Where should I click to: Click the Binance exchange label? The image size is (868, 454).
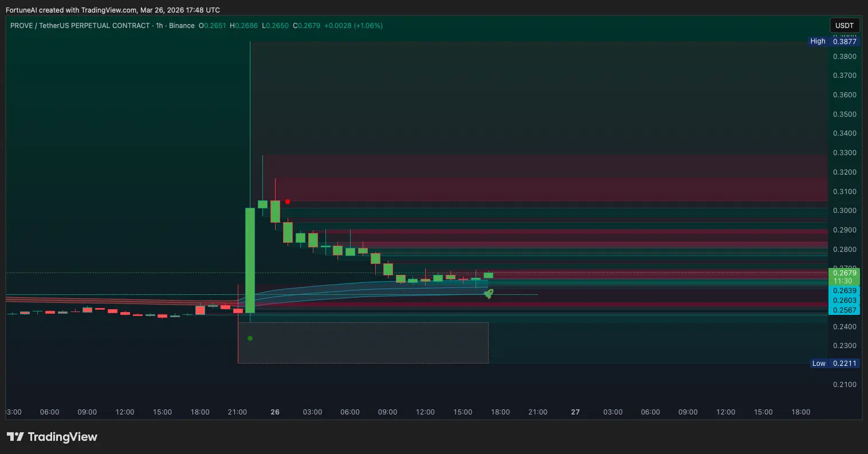(182, 26)
